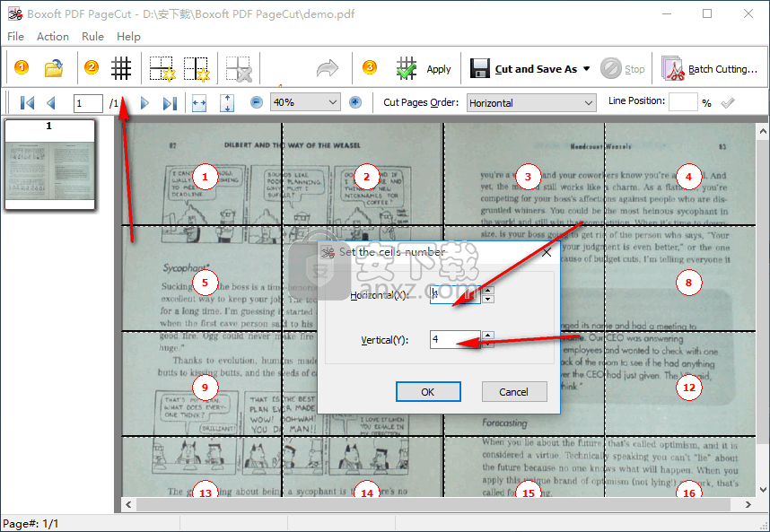This screenshot has height=532, width=770.
Task: Click the Page#: 1/1 status text
Action: (x=31, y=524)
